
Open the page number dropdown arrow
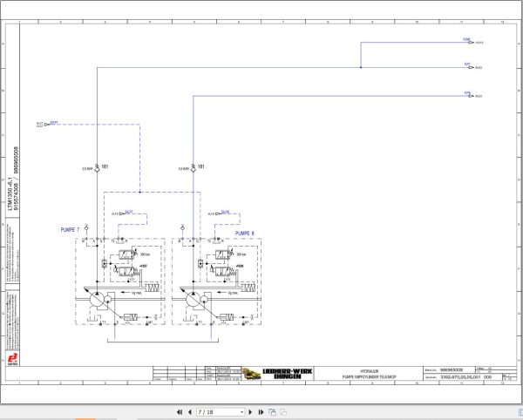coord(241,412)
